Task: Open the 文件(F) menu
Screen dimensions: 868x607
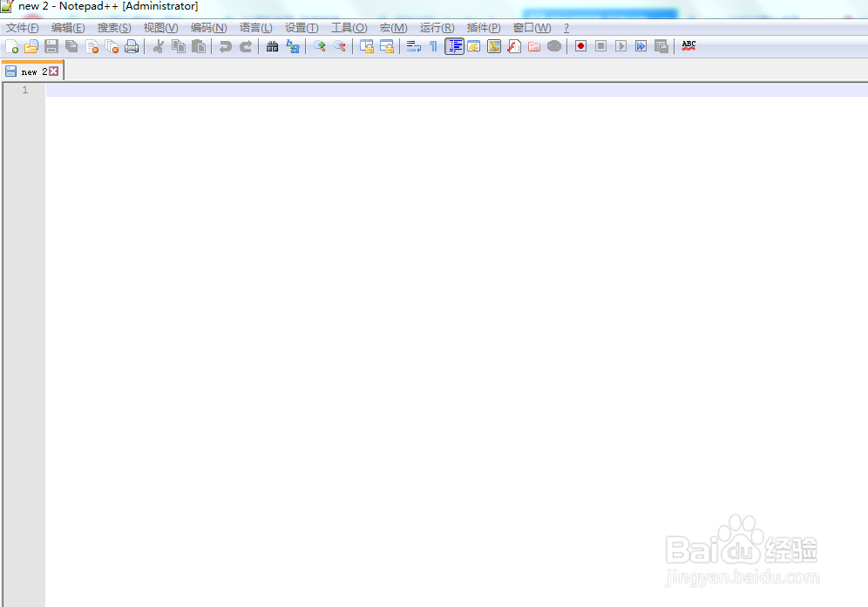Action: pos(22,28)
